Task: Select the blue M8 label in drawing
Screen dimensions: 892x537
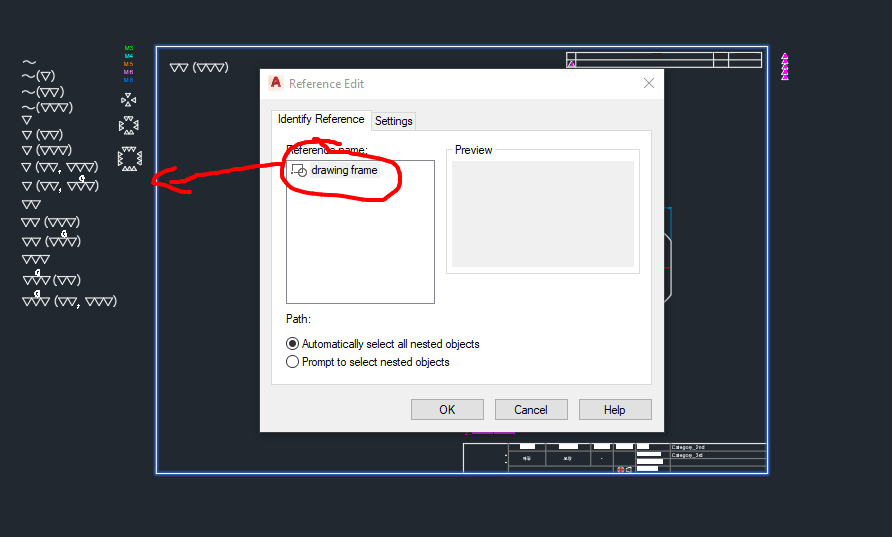Action: pyautogui.click(x=129, y=80)
